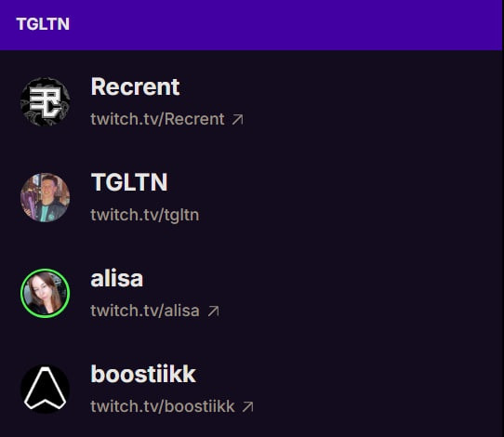Select alisa's green-ringed live avatar
The image size is (504, 437).
[45, 294]
